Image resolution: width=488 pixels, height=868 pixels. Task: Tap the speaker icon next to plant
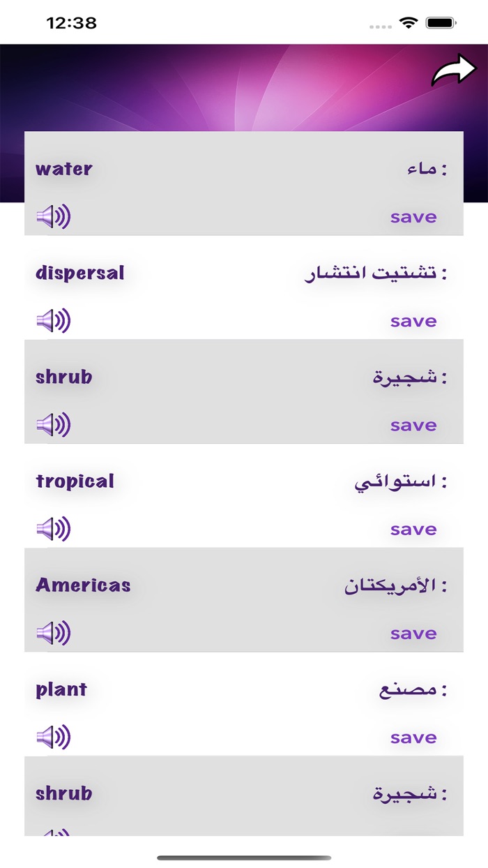[52, 737]
